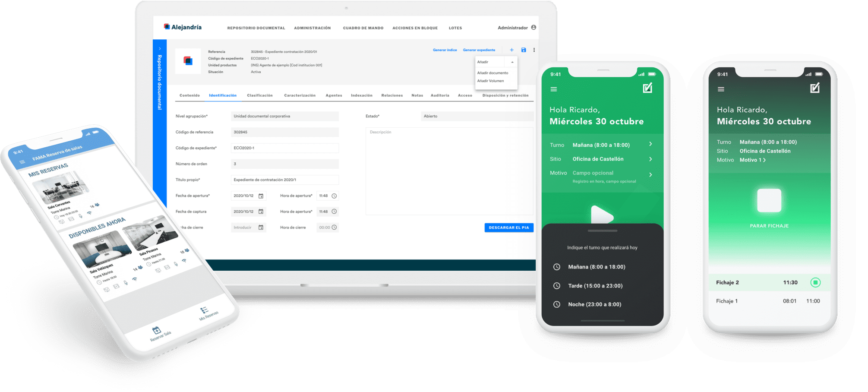
Task: Open Repositorio Documental top menu
Action: coord(256,28)
